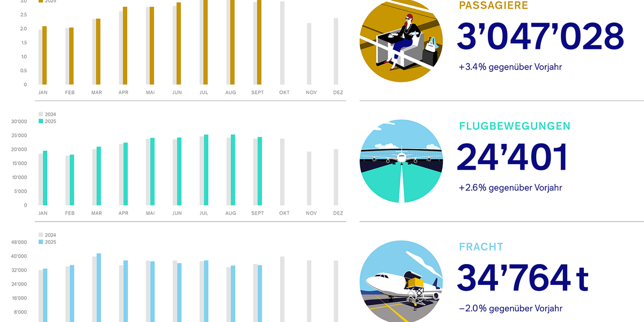
Task: Click the runway airplane illustration icon
Action: coord(401,161)
